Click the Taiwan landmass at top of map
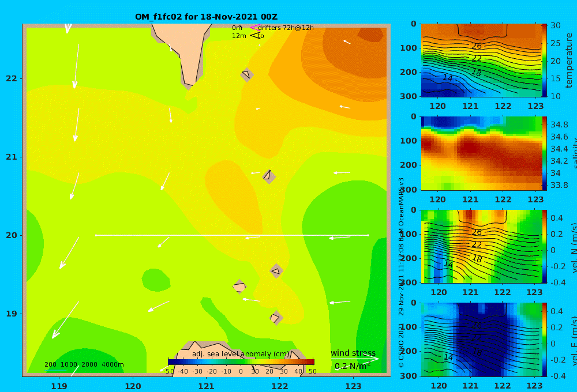This screenshot has height=392, width=577. [x=184, y=48]
